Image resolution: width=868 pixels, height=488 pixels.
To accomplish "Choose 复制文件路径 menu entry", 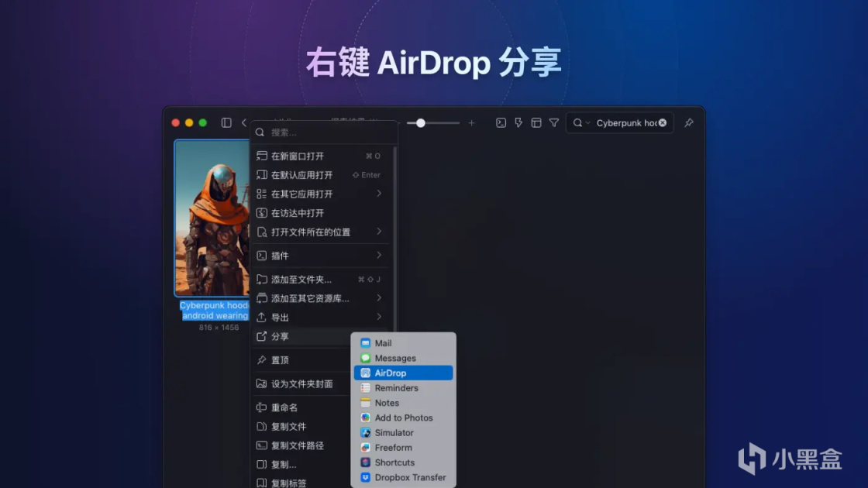I will click(301, 445).
